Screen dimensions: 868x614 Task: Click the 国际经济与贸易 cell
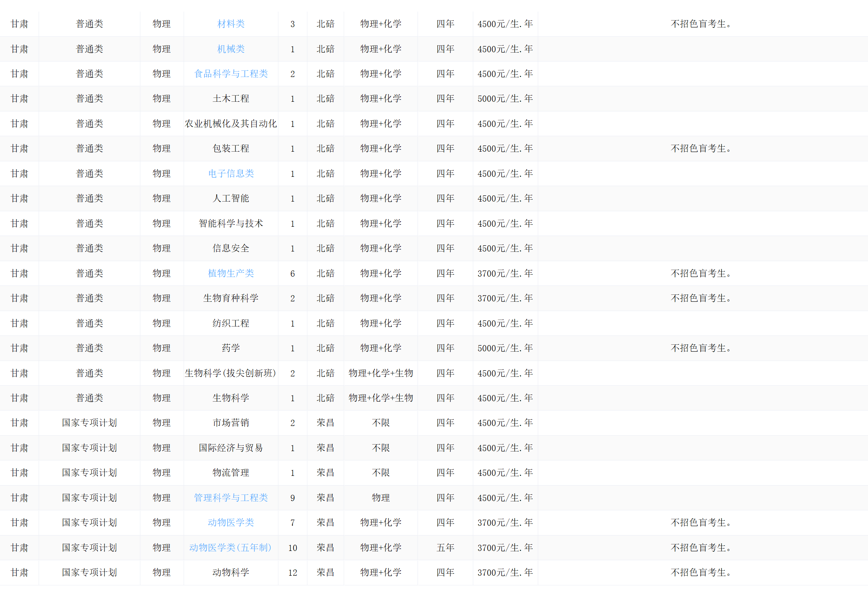pyautogui.click(x=231, y=448)
